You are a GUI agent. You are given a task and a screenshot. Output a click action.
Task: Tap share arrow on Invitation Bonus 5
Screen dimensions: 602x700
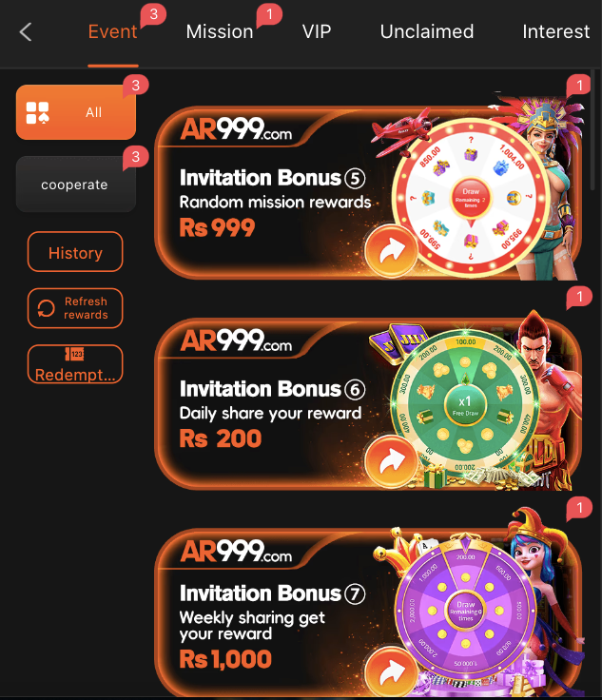coord(392,250)
